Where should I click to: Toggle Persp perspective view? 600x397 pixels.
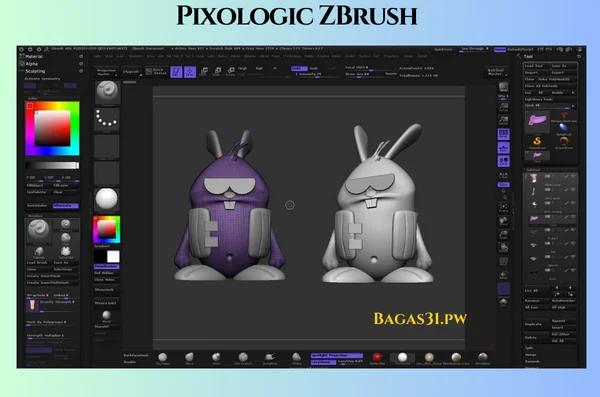[x=504, y=134]
